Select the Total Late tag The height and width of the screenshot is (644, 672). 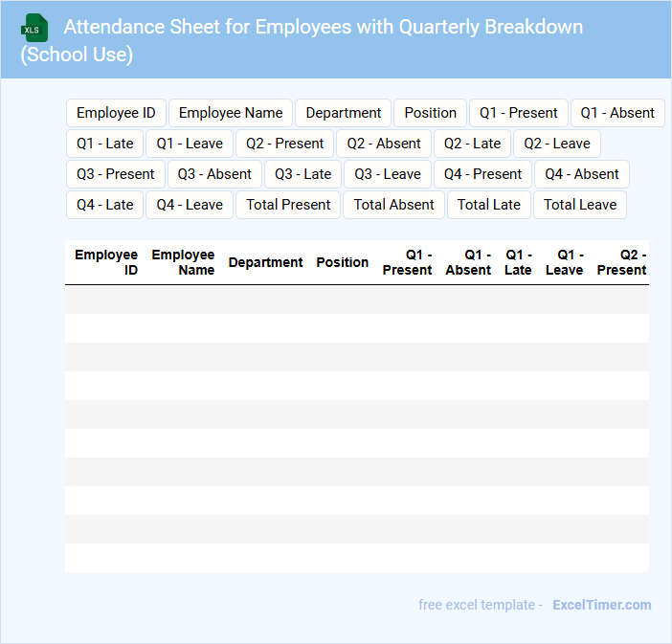click(488, 205)
